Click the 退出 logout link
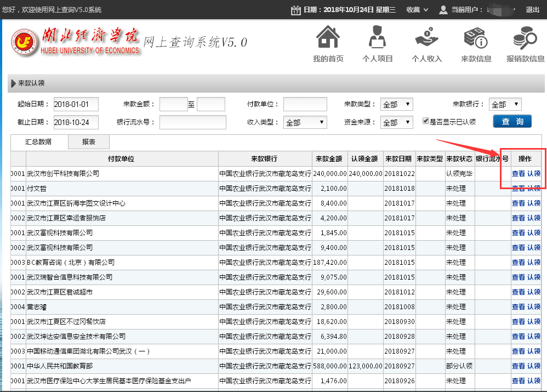547x392 pixels. [x=532, y=10]
